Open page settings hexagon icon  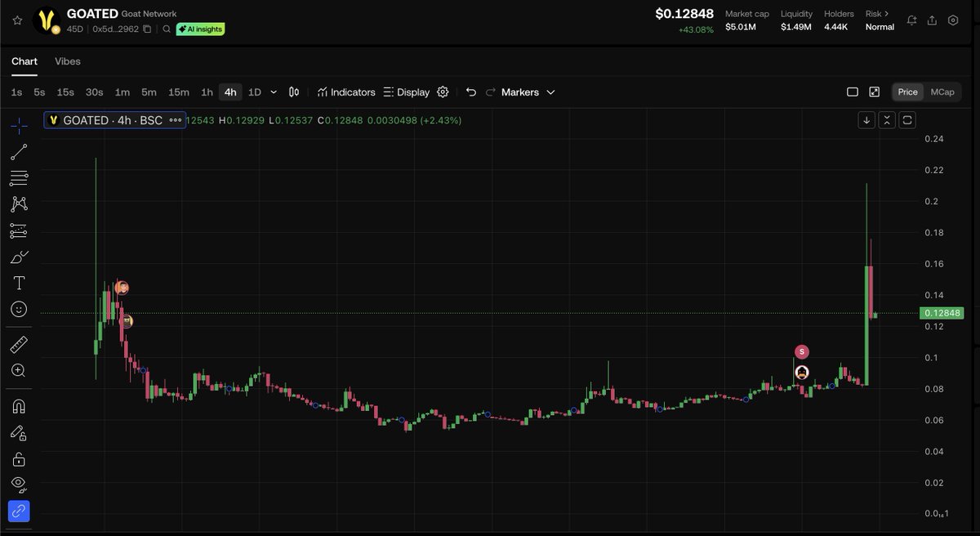(952, 20)
